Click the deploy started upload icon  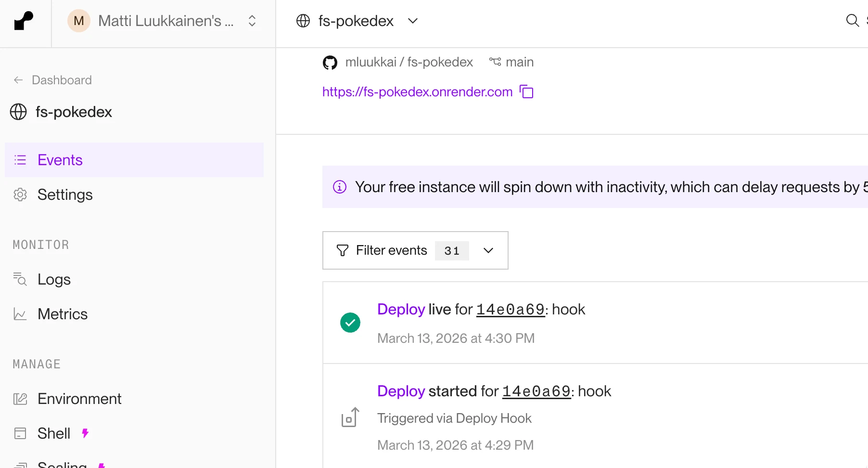(x=350, y=417)
